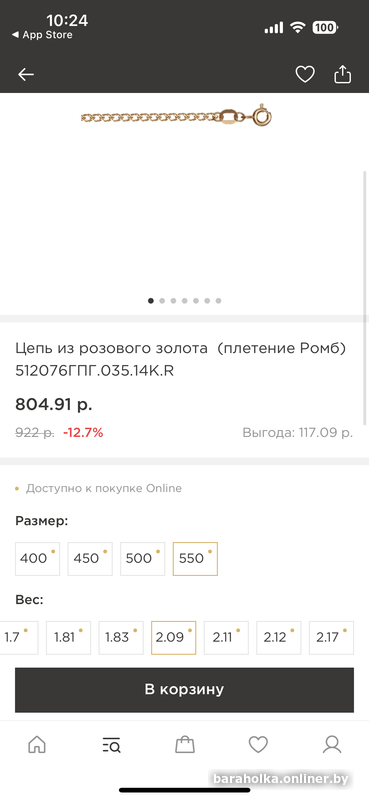This screenshot has height=800, width=369.
Task: Tap the В корзину button
Action: click(184, 690)
